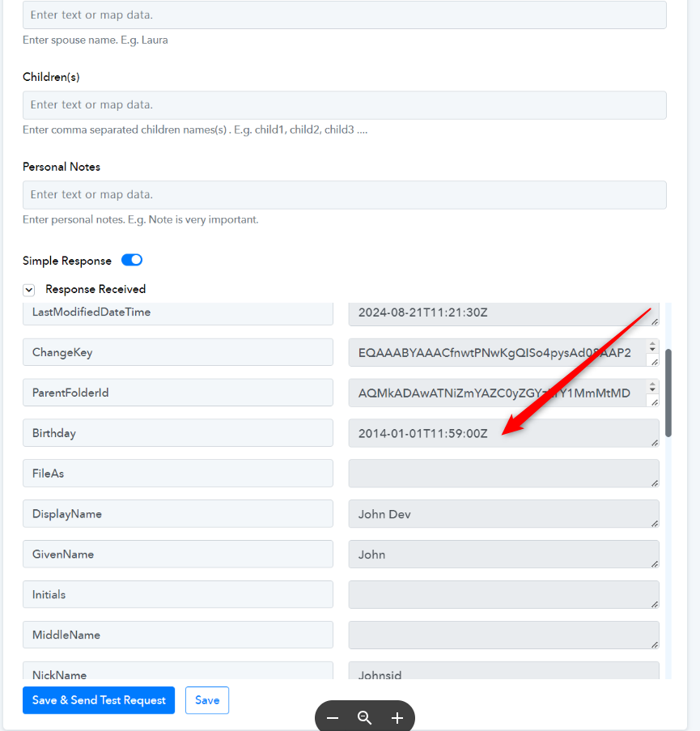The width and height of the screenshot is (700, 731).
Task: Click the magnifier reset zoom icon
Action: click(364, 718)
